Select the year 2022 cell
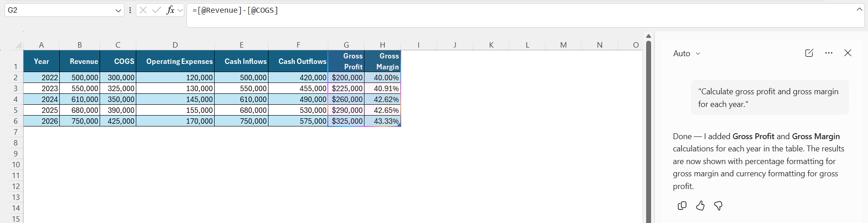This screenshot has width=868, height=223. (41, 78)
